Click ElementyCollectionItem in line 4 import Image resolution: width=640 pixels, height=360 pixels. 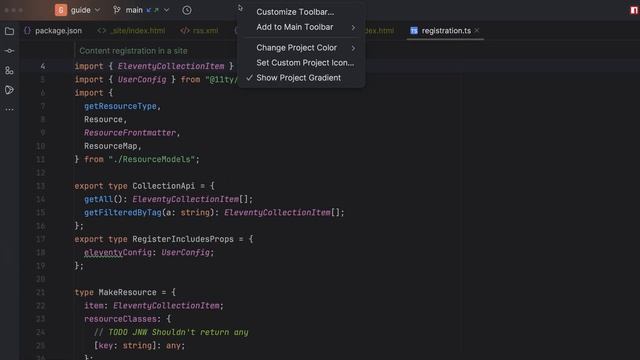coord(171,66)
